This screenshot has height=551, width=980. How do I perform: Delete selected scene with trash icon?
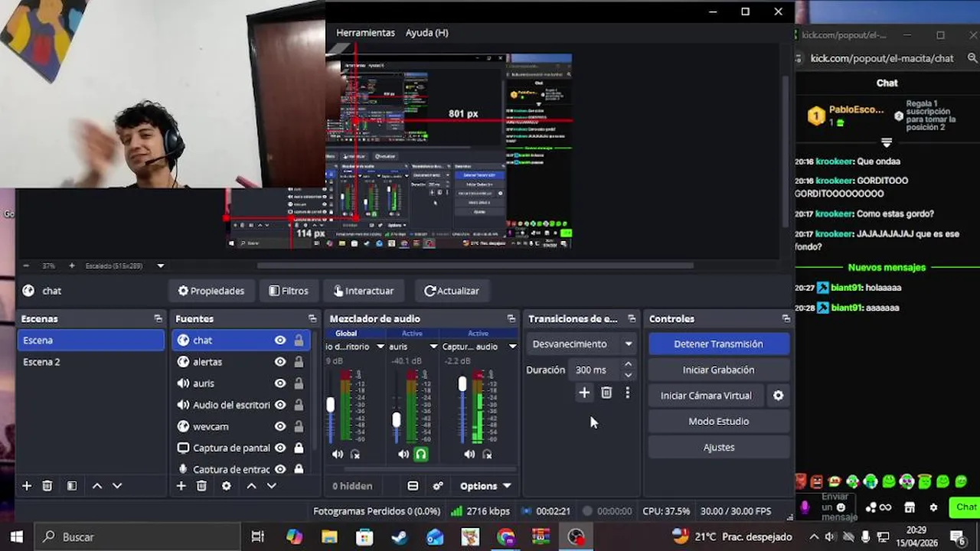pyautogui.click(x=47, y=486)
